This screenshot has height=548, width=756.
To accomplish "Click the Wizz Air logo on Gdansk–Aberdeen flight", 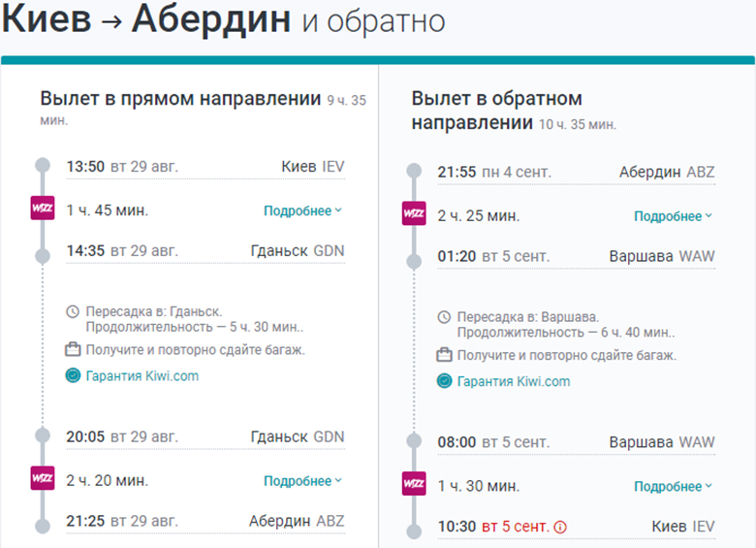I will click(43, 479).
